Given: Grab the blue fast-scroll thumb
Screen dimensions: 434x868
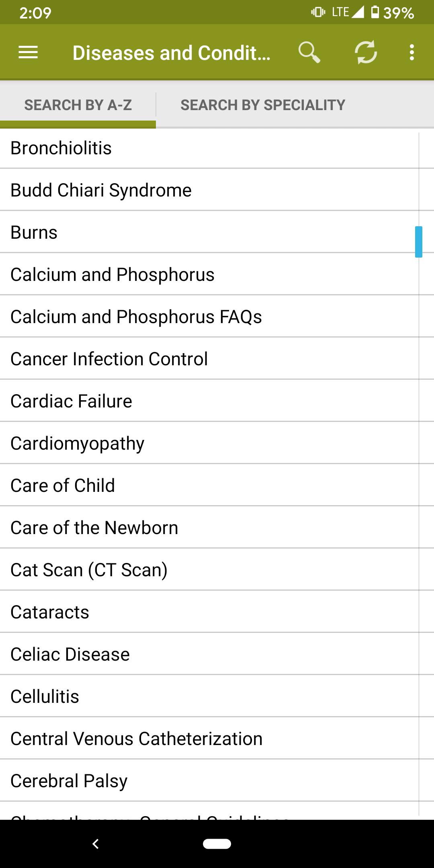Looking at the screenshot, I should 419,242.
